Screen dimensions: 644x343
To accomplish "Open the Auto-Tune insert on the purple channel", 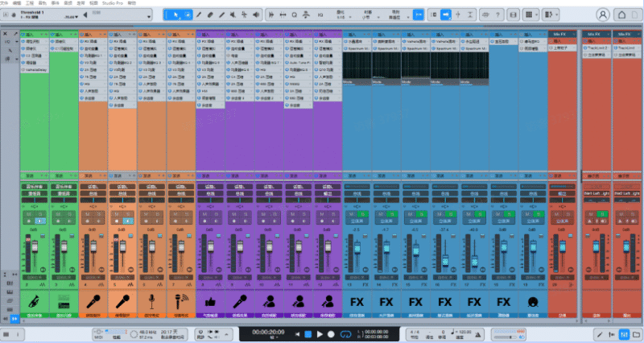I will pyautogui.click(x=298, y=63).
